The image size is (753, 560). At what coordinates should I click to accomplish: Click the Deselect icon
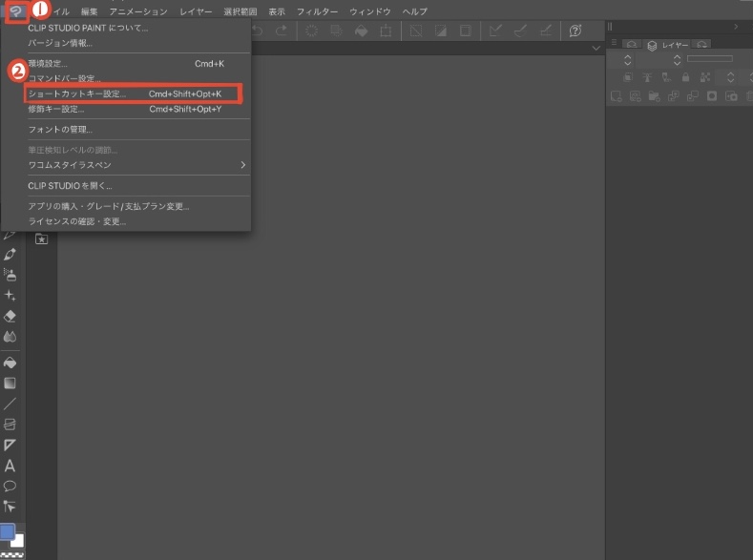pos(416,31)
